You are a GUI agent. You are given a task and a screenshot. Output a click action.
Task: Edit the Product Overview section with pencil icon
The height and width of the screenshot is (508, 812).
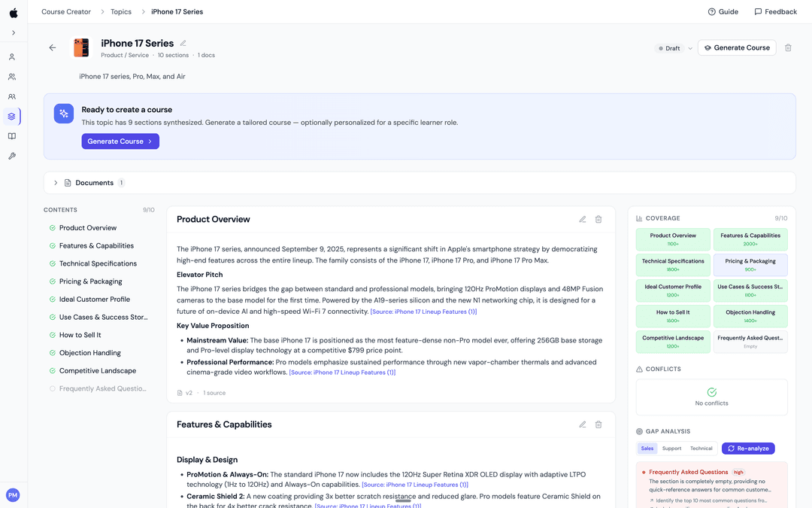582,219
